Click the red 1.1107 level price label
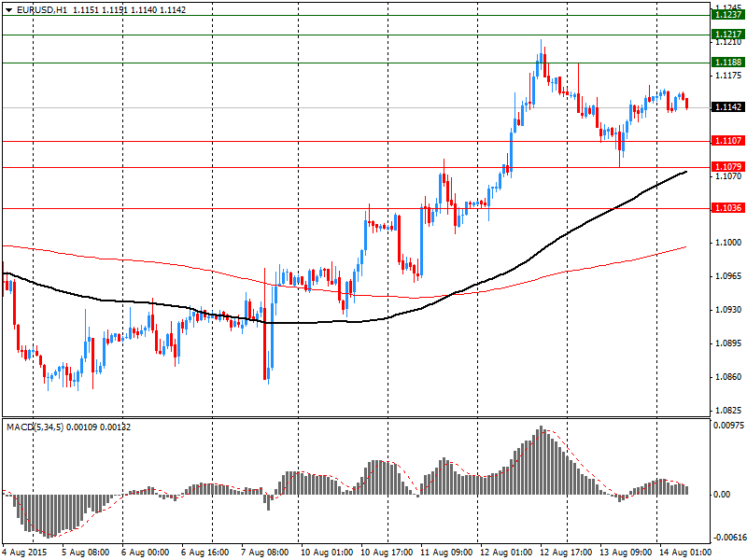Image resolution: width=747 pixels, height=560 pixels. pos(728,141)
